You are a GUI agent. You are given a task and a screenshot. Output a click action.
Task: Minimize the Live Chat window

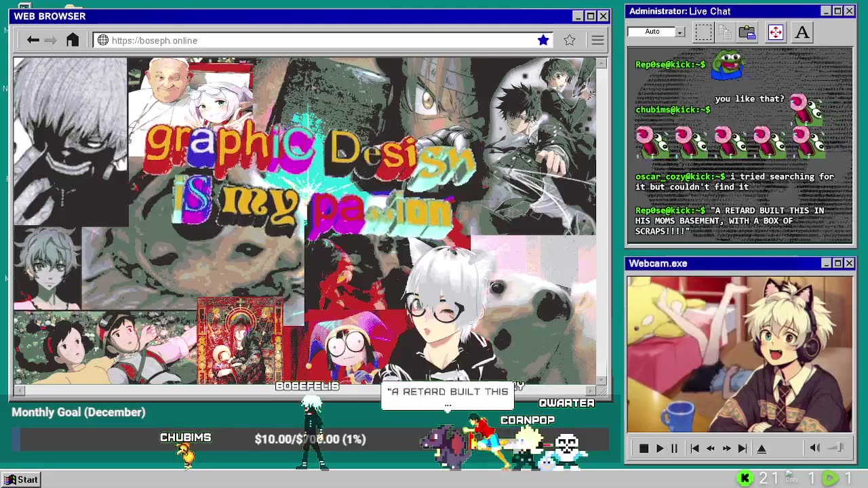(826, 11)
